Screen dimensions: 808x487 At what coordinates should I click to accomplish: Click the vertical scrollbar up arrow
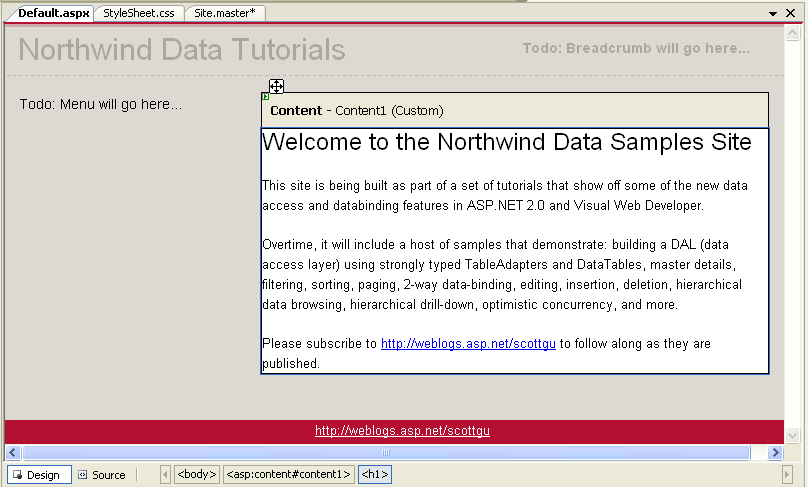tap(792, 33)
